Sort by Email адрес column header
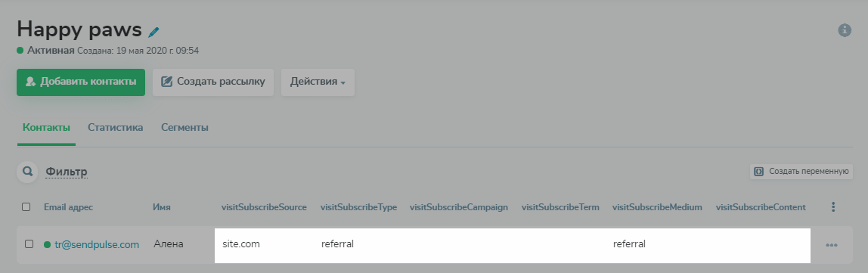This screenshot has width=868, height=273. tap(69, 207)
